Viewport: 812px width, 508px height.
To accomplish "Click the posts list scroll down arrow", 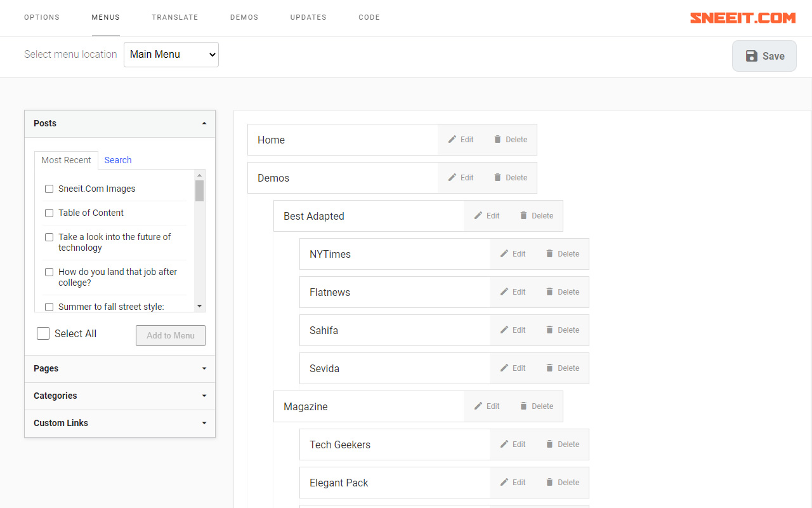I will click(199, 306).
